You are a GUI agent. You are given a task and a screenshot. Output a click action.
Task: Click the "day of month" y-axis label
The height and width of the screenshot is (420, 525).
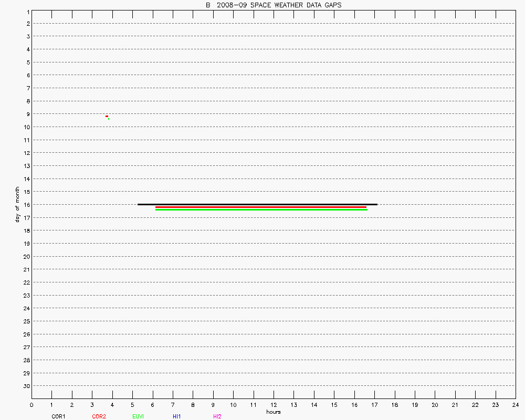[x=17, y=204]
